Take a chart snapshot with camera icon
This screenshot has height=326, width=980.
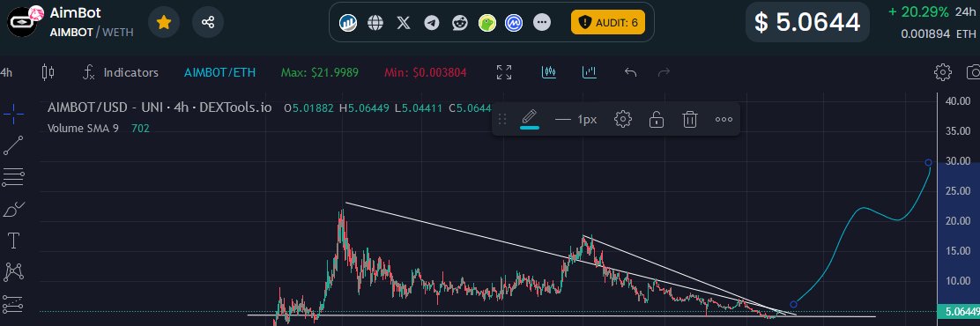[973, 72]
